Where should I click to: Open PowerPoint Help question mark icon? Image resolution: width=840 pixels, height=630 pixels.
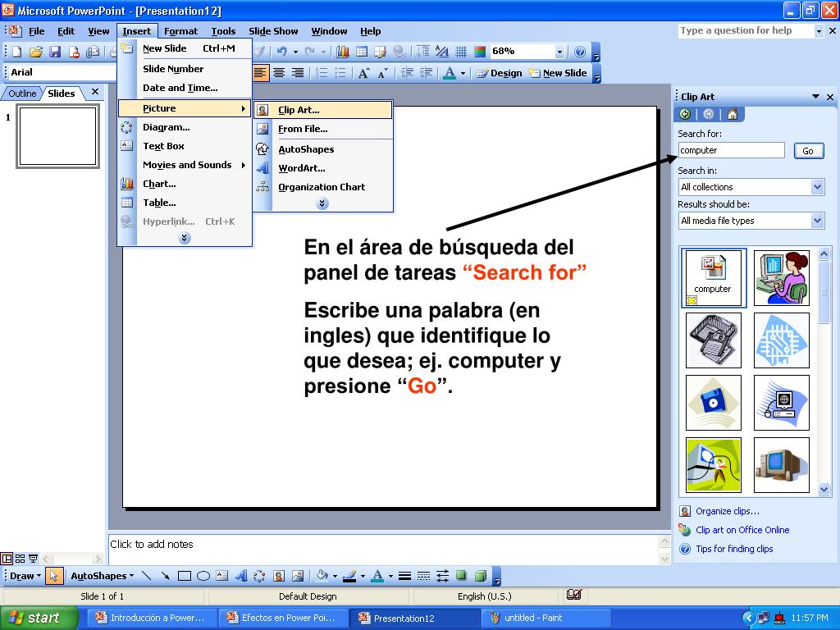click(x=580, y=52)
